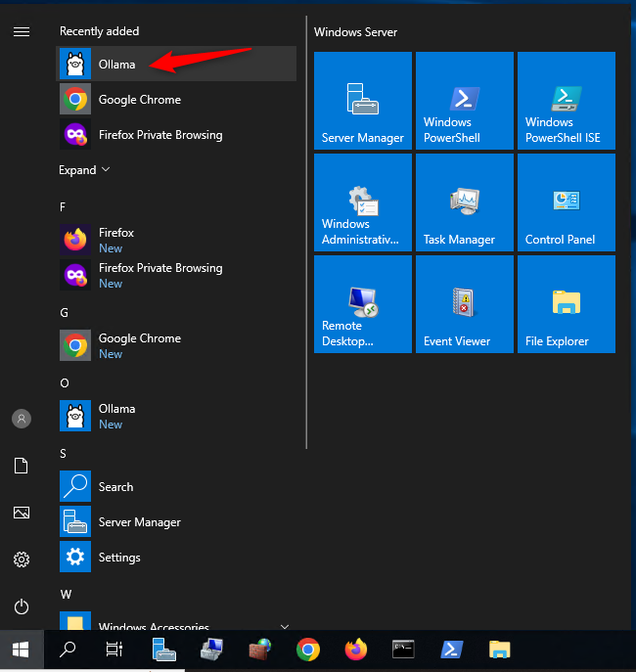This screenshot has height=672, width=636.
Task: Expand the Windows Accessories folder chevron
Action: click(284, 626)
